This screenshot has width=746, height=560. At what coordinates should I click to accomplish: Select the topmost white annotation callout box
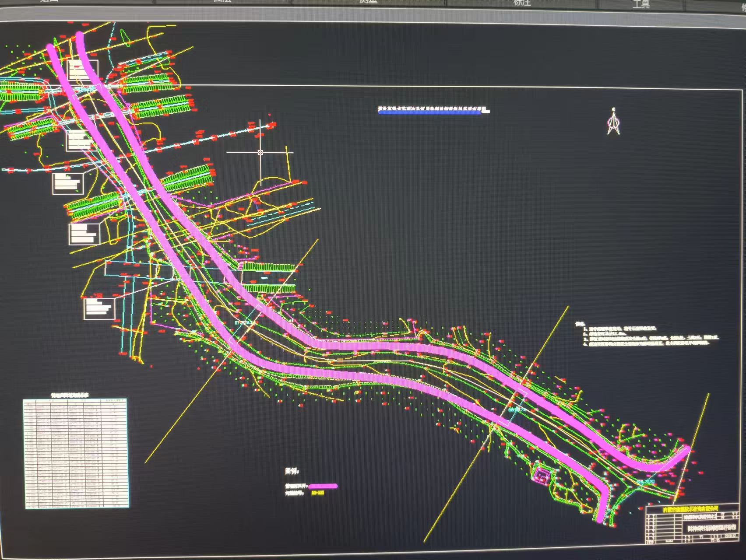click(x=83, y=70)
